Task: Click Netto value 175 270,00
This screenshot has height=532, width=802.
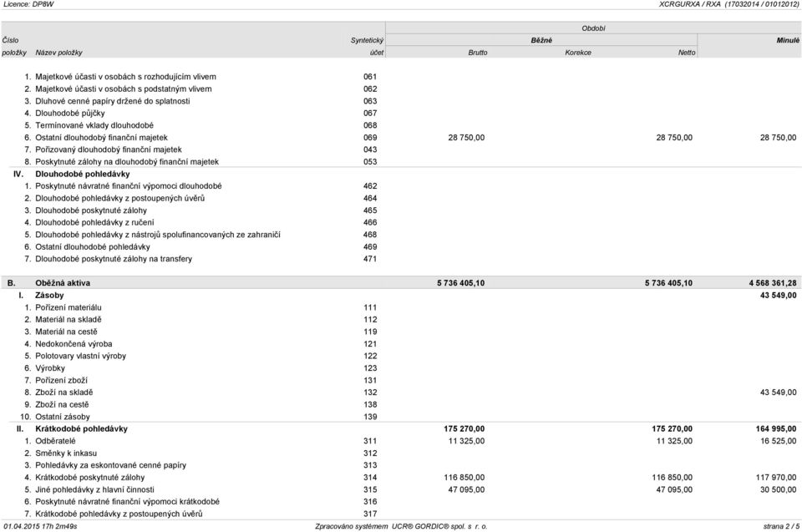Action: coord(672,428)
